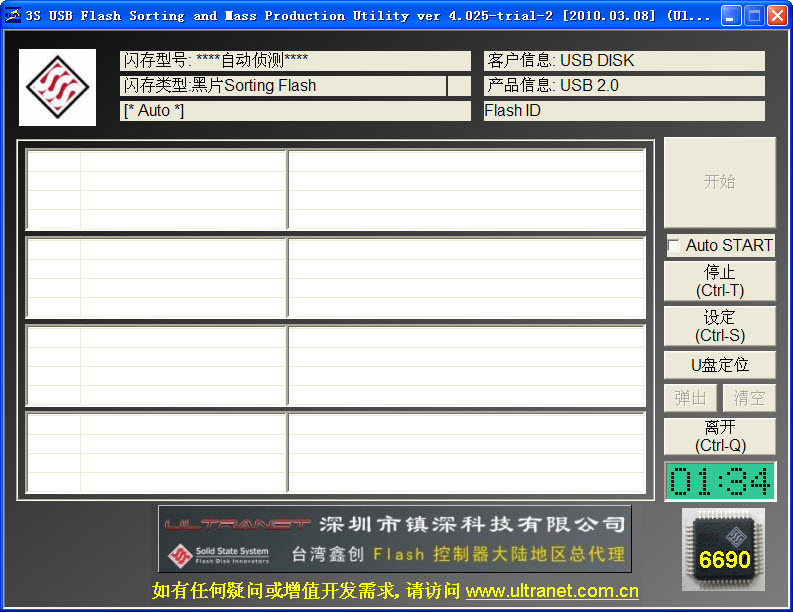Click the green 01:34 timer display

tap(720, 482)
